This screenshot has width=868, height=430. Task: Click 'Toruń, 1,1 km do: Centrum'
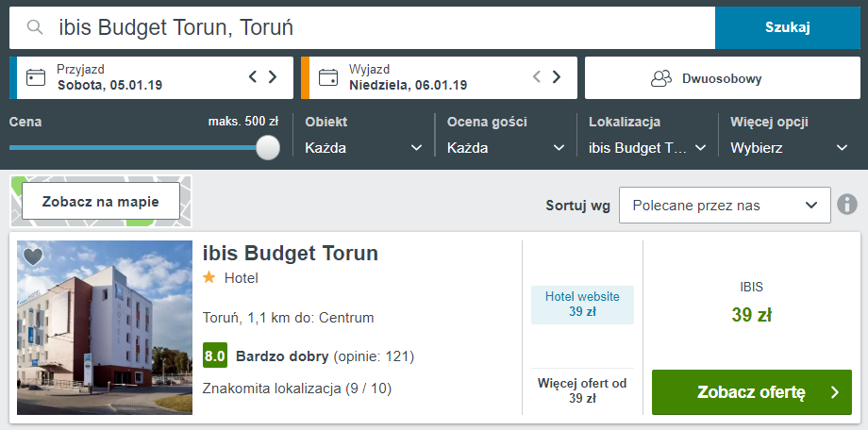(289, 318)
